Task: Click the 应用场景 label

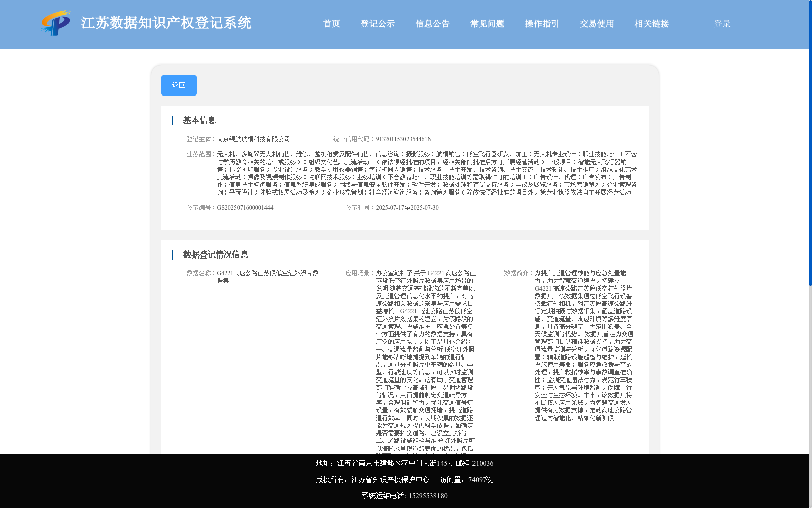Action: [x=360, y=273]
